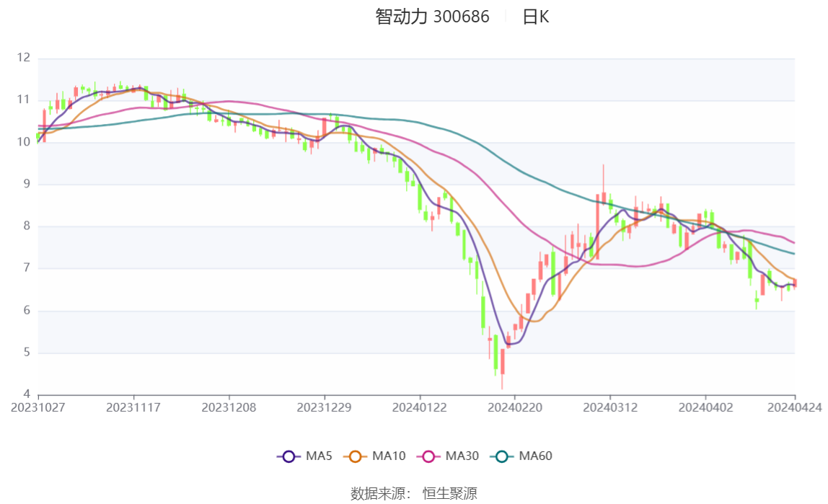Click the 智动力 300686 chart title
Screen dimensions: 828x504
432,17
